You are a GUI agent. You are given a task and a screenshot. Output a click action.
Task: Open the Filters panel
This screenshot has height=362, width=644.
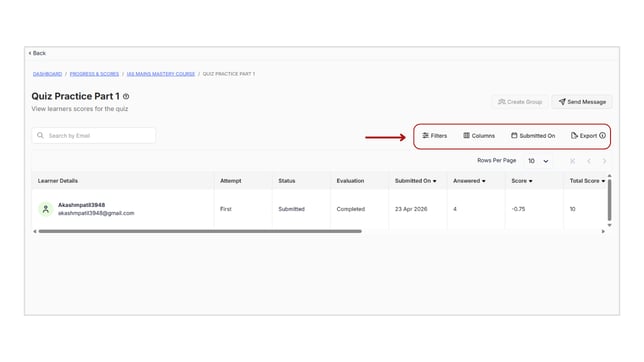point(435,136)
